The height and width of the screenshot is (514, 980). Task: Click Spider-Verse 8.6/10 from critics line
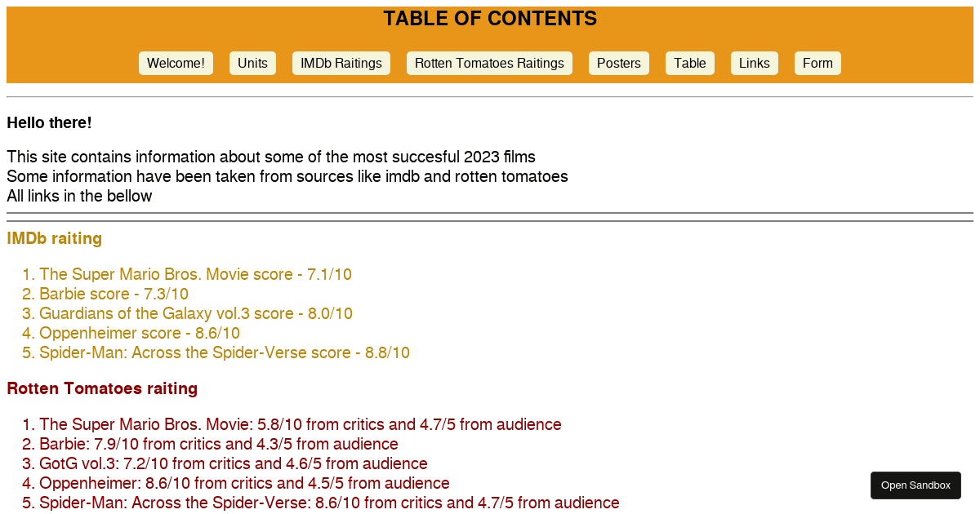[x=329, y=503]
